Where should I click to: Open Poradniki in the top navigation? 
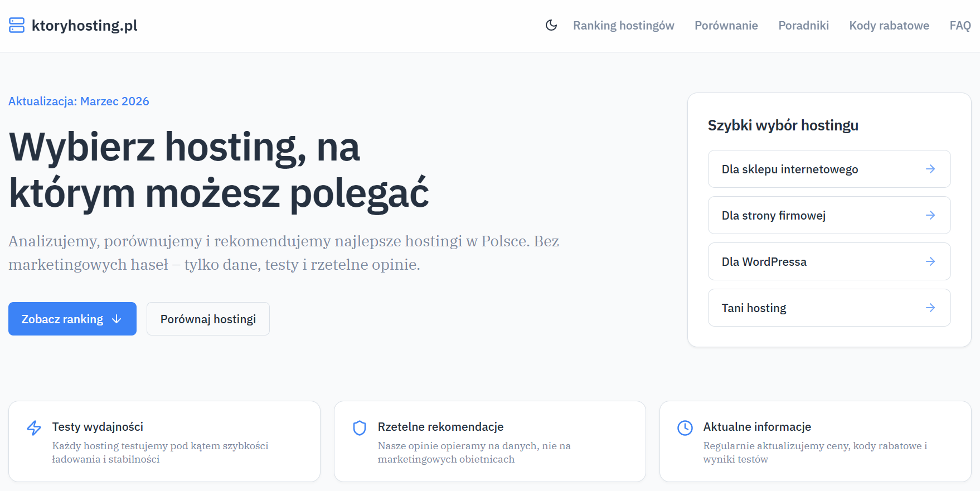(x=803, y=26)
